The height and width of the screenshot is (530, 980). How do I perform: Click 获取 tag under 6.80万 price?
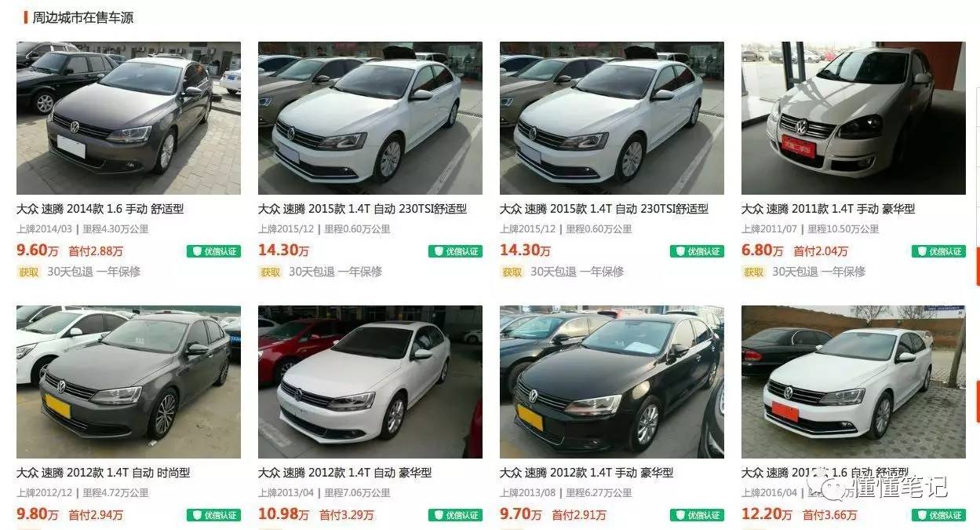[754, 272]
